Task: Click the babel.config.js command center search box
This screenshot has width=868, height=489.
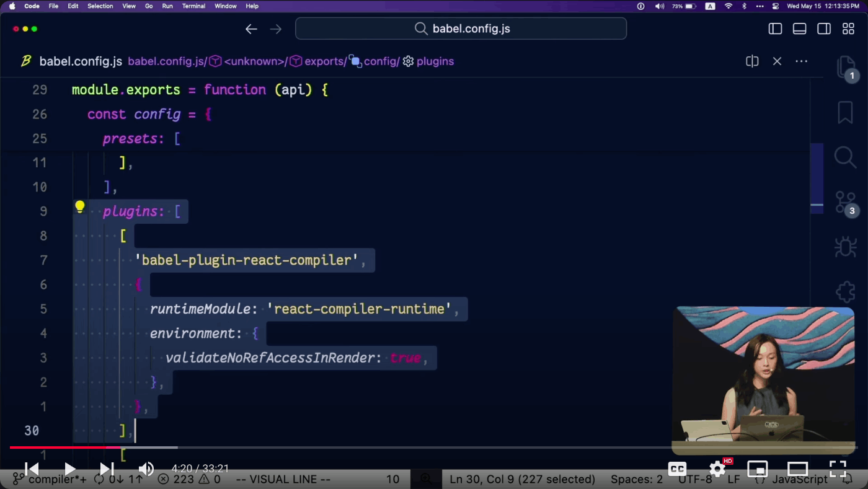Action: coord(461,29)
